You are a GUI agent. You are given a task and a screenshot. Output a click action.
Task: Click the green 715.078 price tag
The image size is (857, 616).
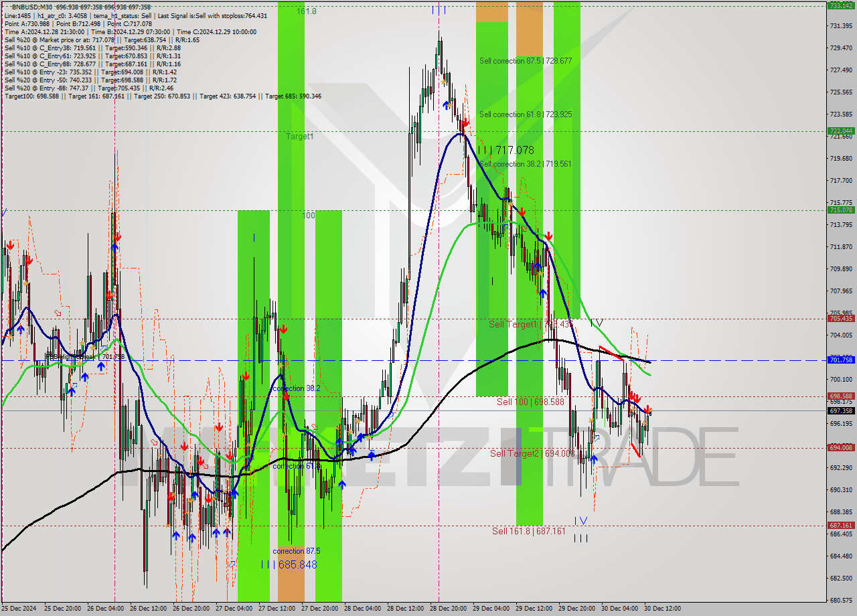(841, 210)
